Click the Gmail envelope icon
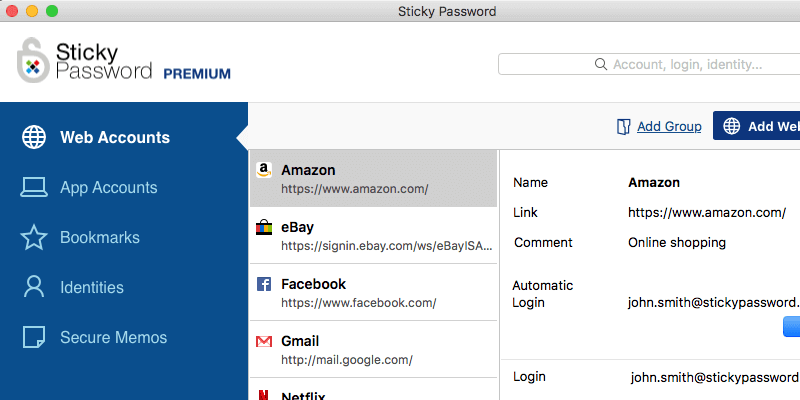 264,341
